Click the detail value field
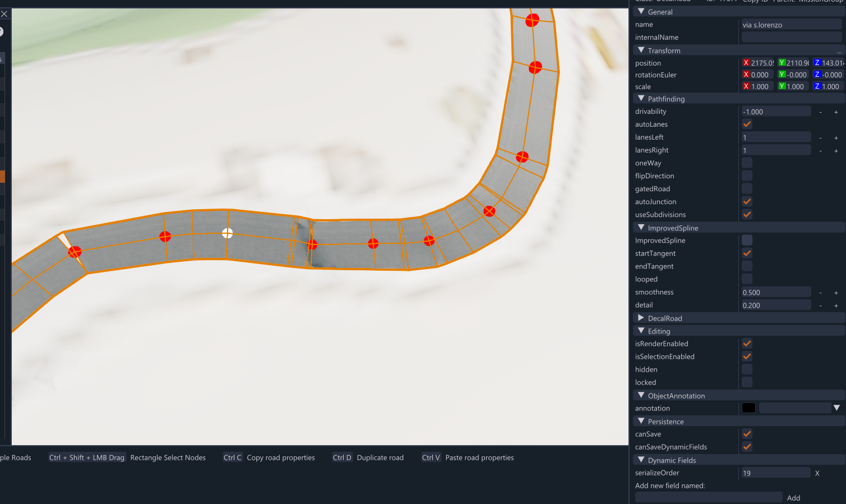 pos(776,305)
